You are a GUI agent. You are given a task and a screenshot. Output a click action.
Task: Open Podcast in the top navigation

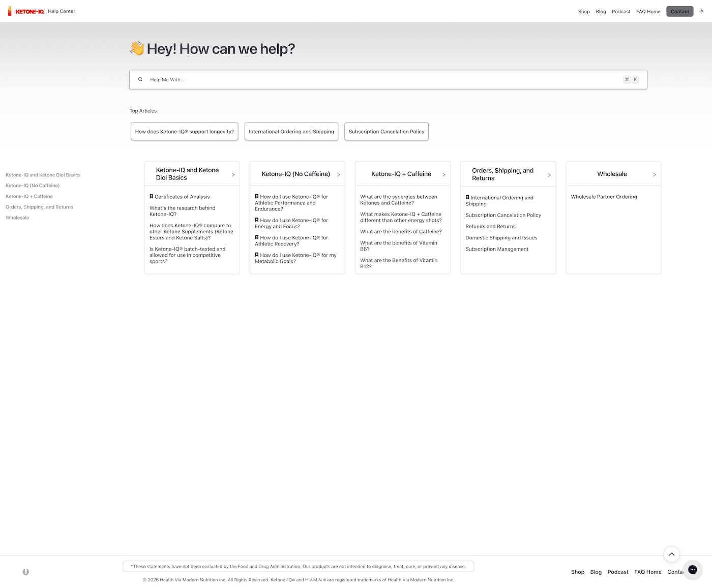coord(621,11)
